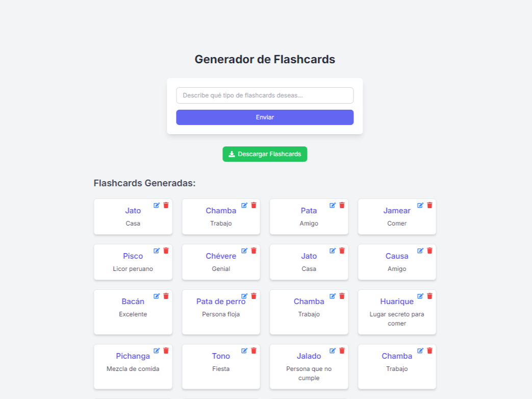
Task: Edit the Pisco flashcard
Action: [x=157, y=251]
